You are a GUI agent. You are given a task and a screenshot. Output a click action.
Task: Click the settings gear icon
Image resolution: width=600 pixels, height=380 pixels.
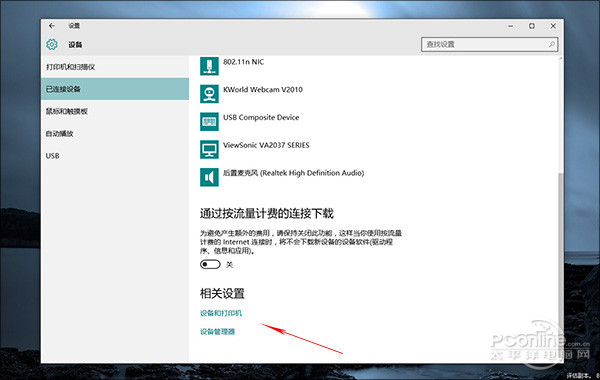click(x=52, y=44)
